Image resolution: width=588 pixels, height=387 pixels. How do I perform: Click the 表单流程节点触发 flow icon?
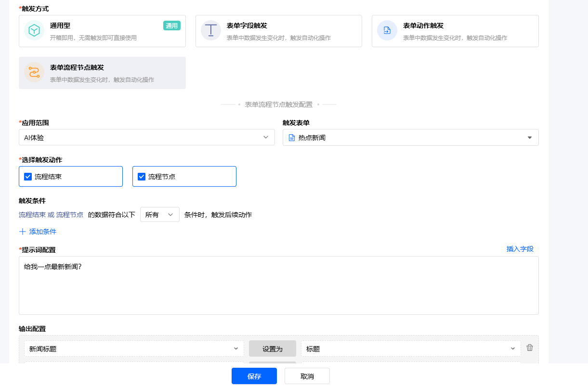tap(34, 72)
